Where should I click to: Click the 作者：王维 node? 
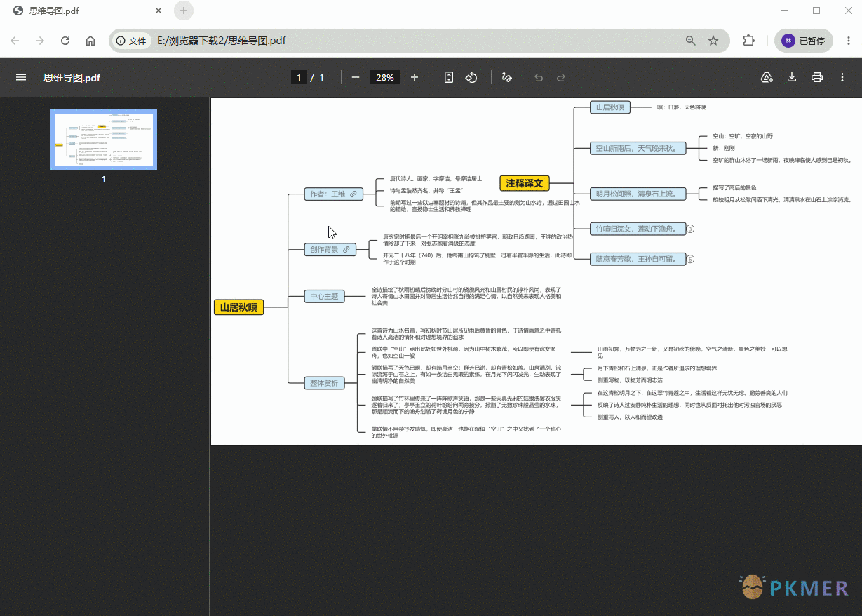point(334,194)
